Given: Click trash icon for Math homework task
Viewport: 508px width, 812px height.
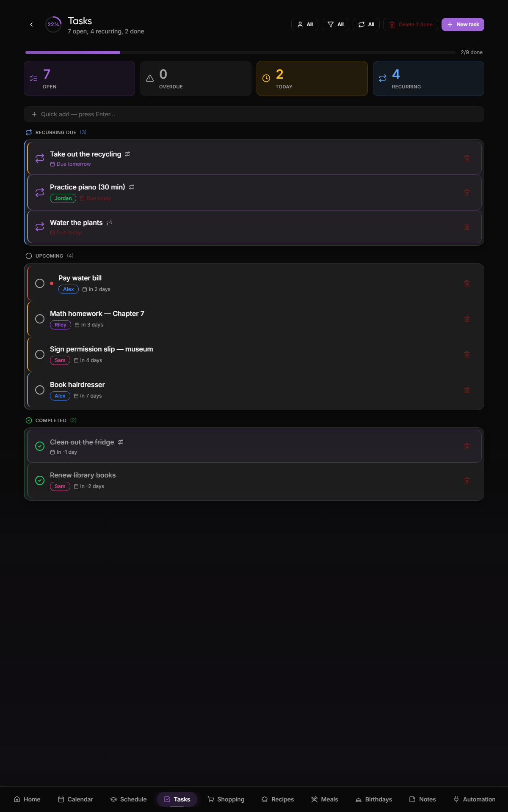Looking at the screenshot, I should tap(467, 319).
